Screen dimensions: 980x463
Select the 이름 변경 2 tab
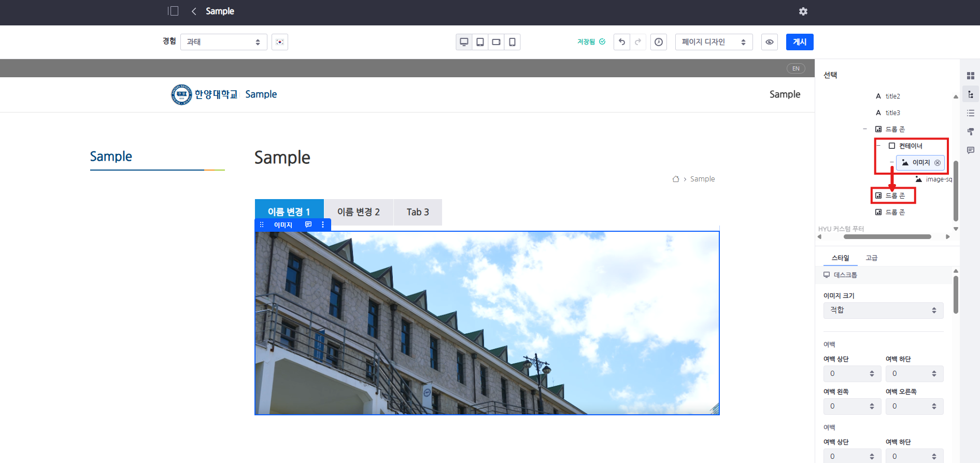coord(358,212)
